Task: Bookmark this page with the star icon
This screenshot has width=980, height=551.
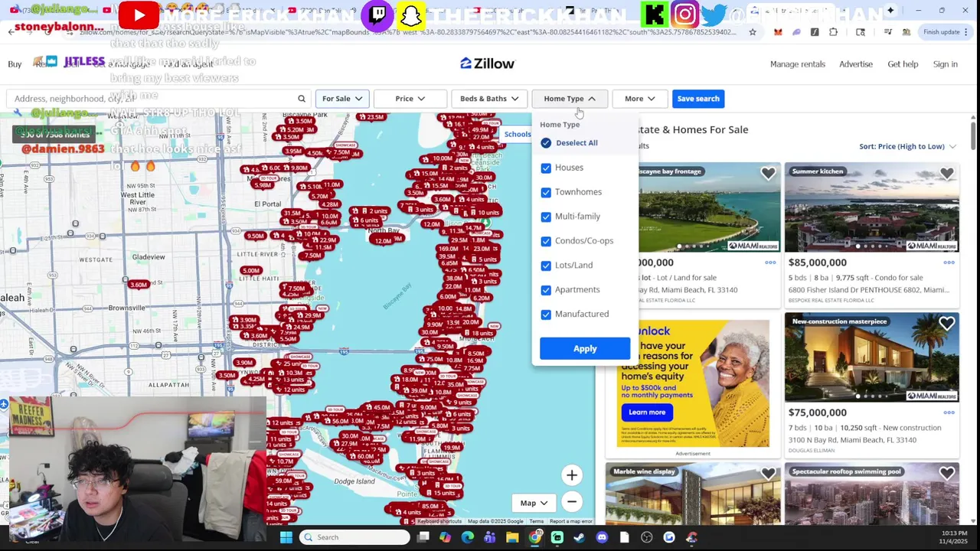Action: tap(753, 32)
